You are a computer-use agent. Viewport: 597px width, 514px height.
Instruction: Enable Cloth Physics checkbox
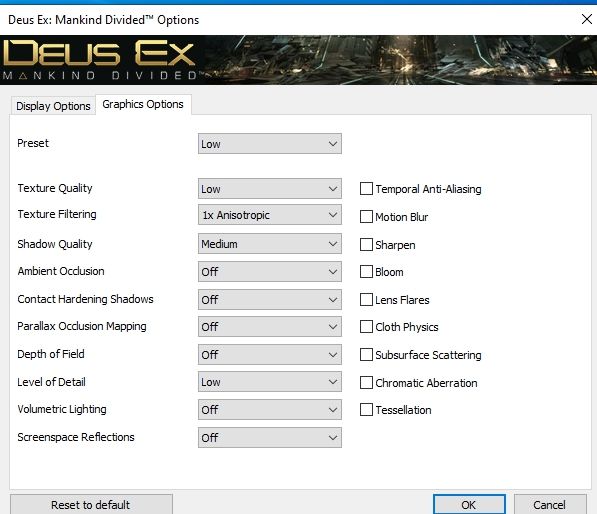point(366,327)
